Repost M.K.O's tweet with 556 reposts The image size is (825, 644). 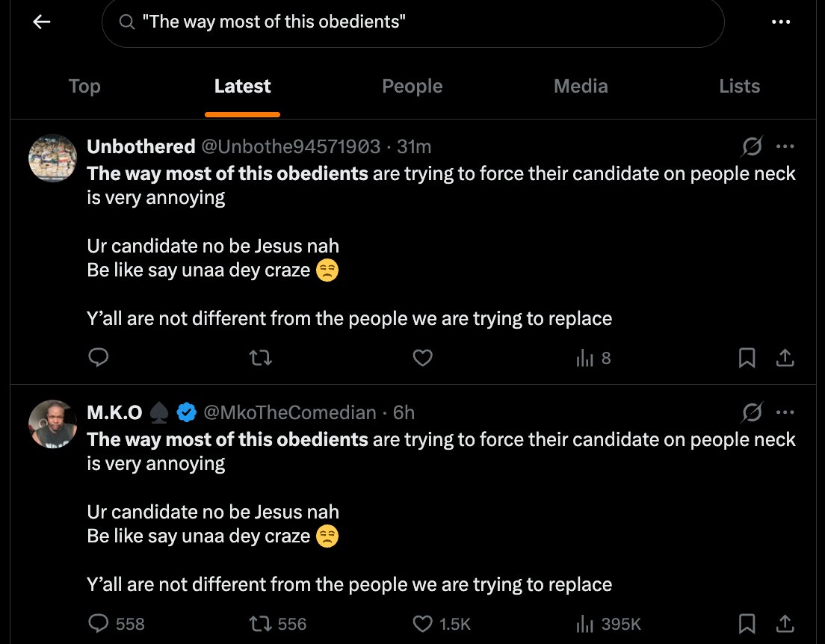[278, 624]
